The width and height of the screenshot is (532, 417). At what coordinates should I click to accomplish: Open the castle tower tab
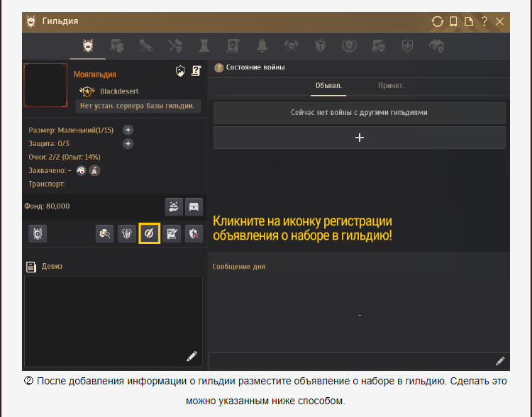click(204, 46)
